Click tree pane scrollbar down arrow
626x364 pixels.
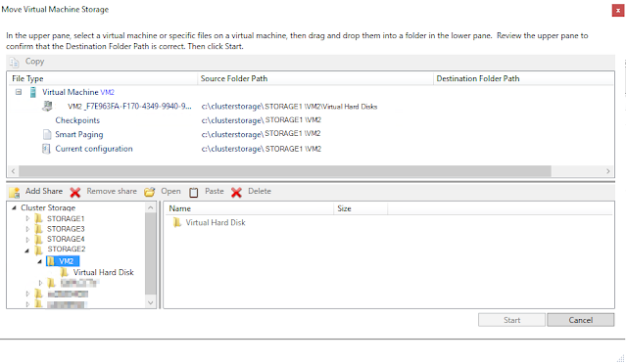tap(151, 303)
